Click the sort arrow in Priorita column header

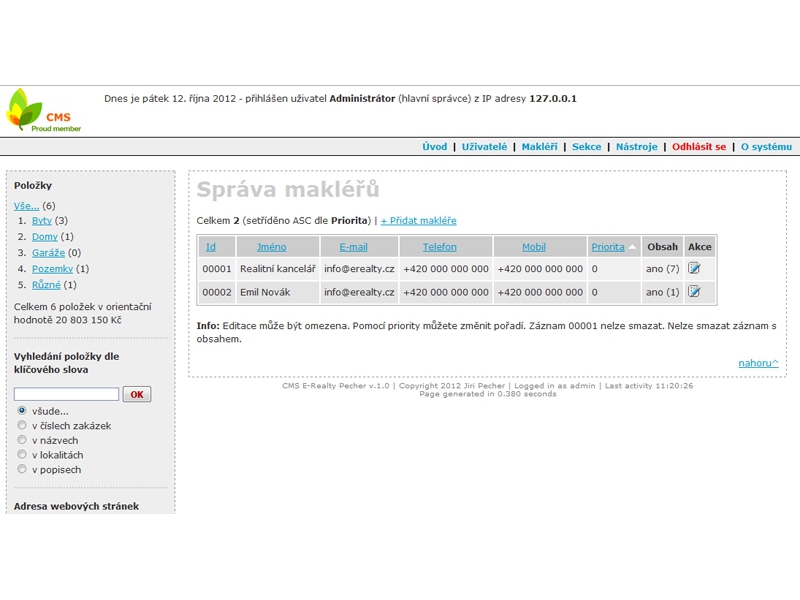coord(632,247)
